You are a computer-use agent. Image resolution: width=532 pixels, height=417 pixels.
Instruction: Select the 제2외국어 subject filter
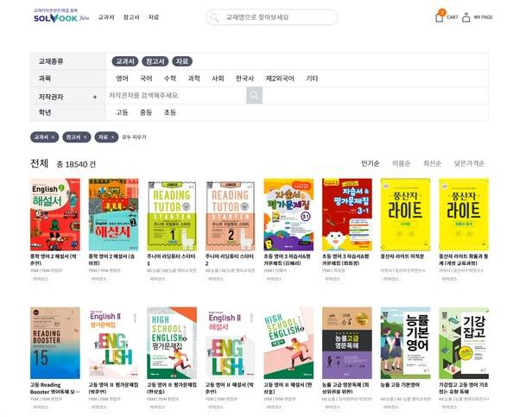[x=280, y=79]
